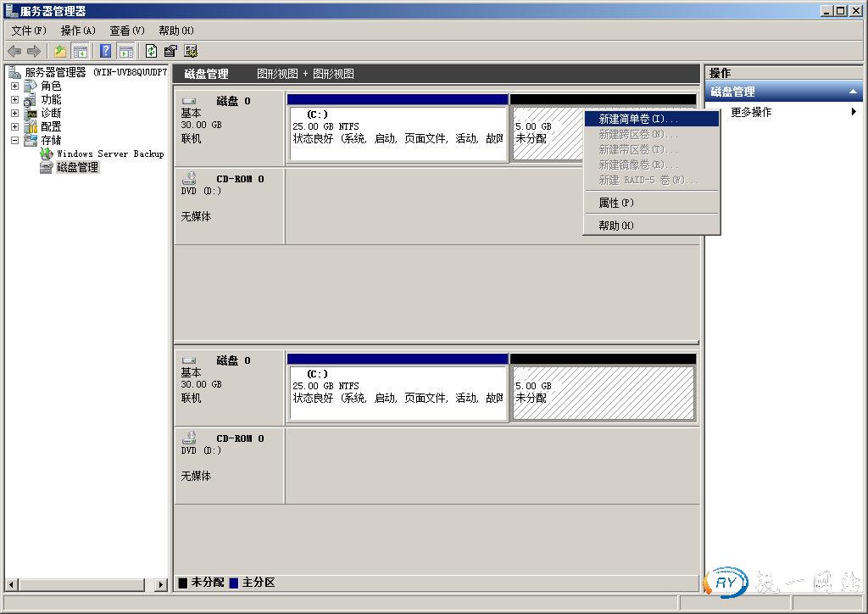Image resolution: width=868 pixels, height=614 pixels.
Task: Click the blue 主分区 legend swatch
Action: [x=234, y=583]
